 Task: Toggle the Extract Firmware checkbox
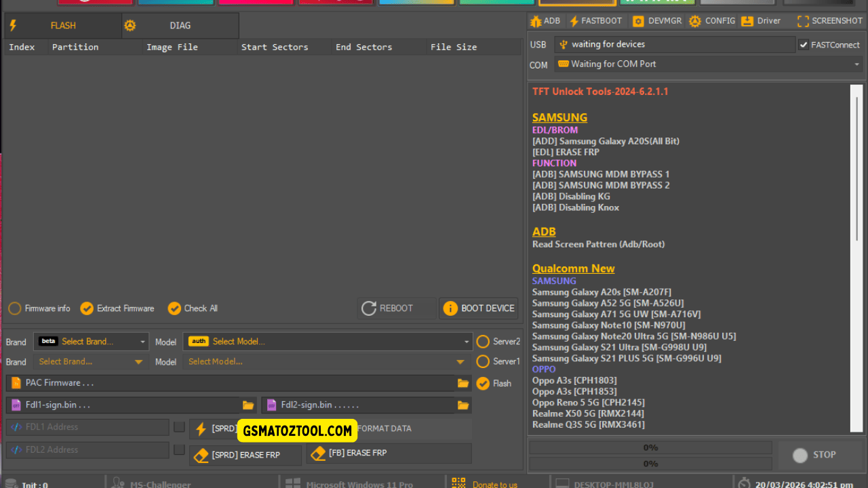point(87,308)
